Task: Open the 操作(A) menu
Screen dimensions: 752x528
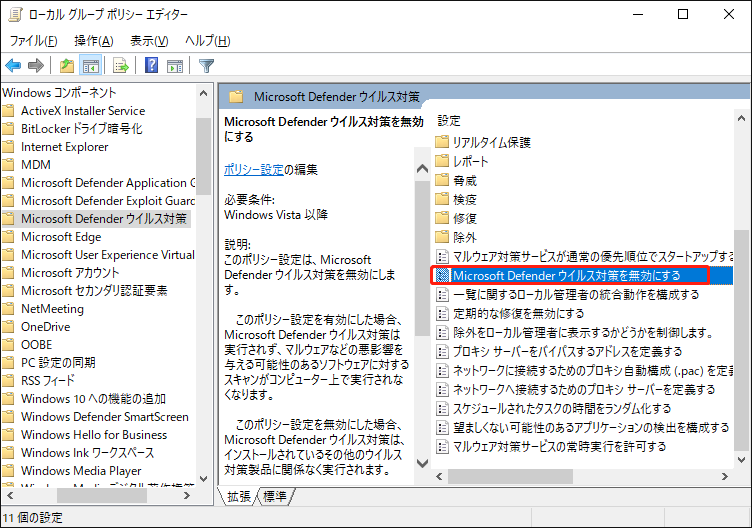Action: [94, 41]
